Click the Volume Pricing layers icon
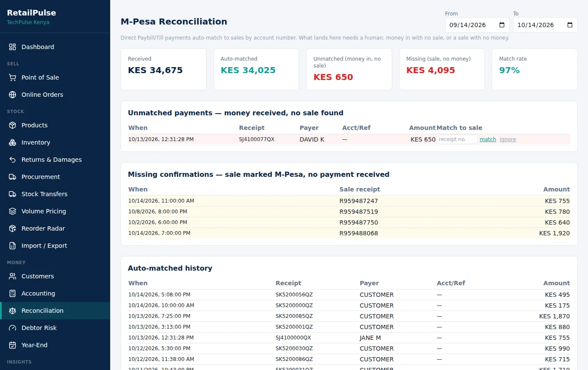Viewport: 588px width, 370px height. tap(12, 211)
